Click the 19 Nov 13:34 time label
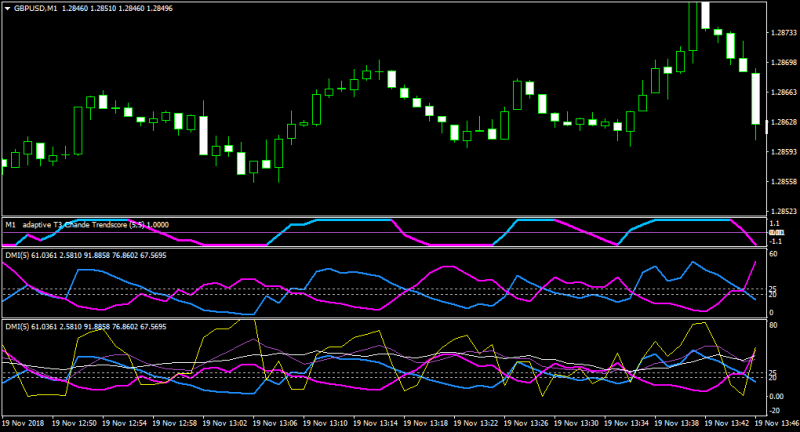800x432 pixels. coord(627,423)
